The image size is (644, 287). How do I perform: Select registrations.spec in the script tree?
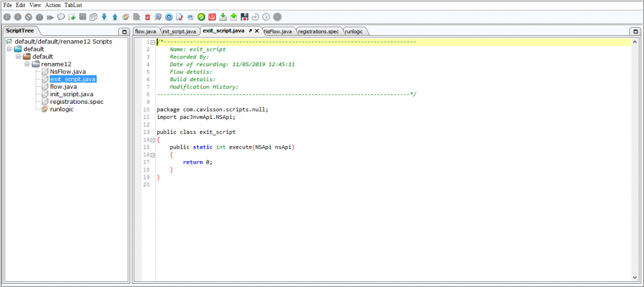[x=77, y=101]
